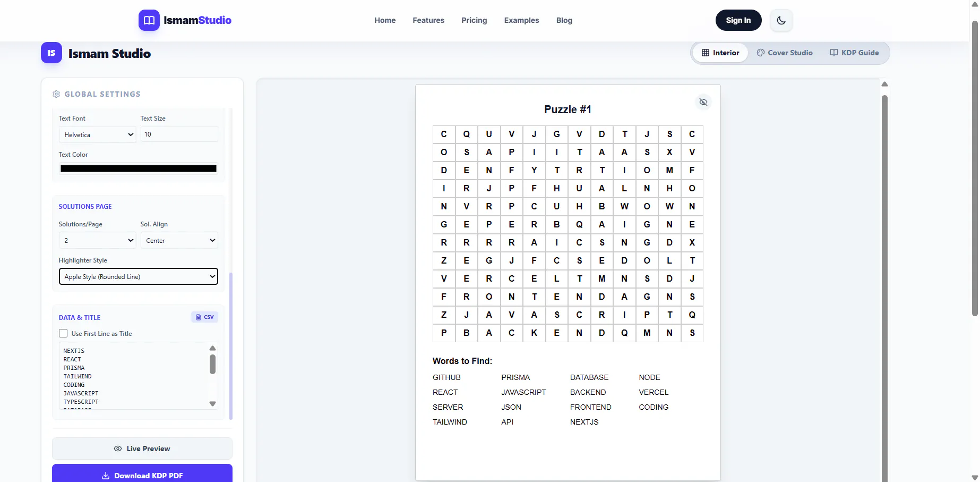Image resolution: width=980 pixels, height=482 pixels.
Task: Click the browser page scrollbar thumb
Action: pyautogui.click(x=975, y=168)
